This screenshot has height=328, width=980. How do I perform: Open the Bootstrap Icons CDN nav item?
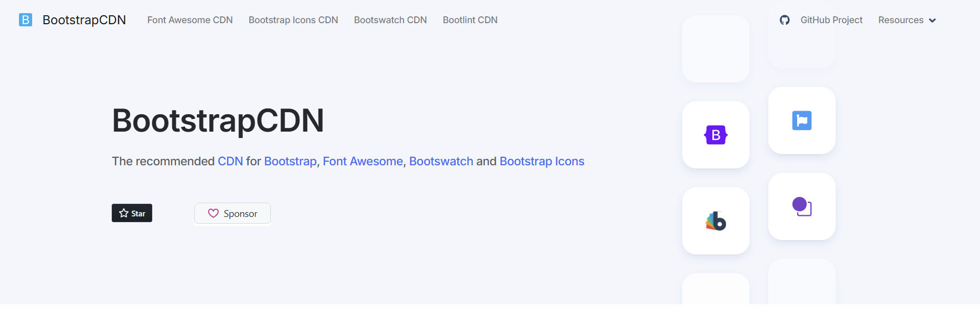[x=293, y=20]
